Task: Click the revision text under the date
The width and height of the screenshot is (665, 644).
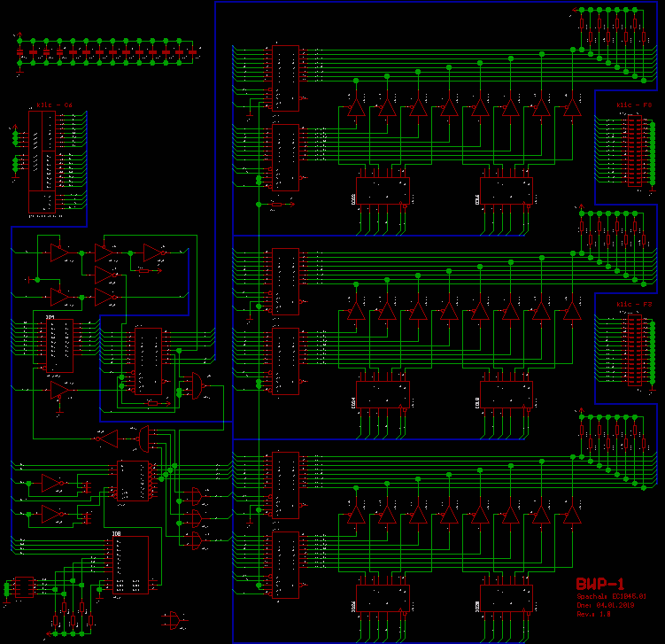Action: 593,613
